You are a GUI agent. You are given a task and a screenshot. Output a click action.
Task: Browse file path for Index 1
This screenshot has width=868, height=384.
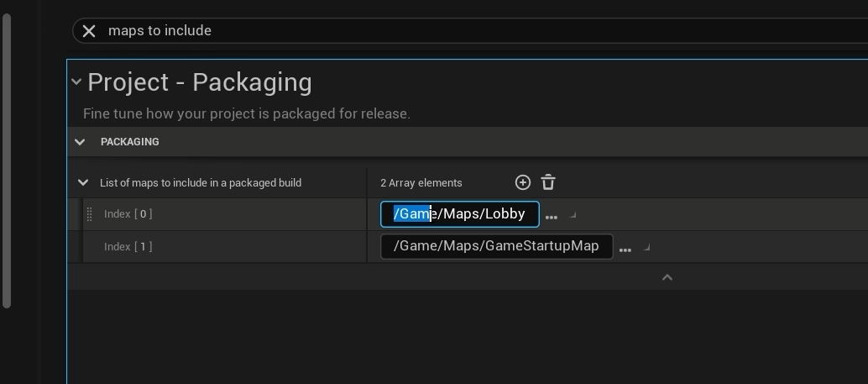(625, 250)
